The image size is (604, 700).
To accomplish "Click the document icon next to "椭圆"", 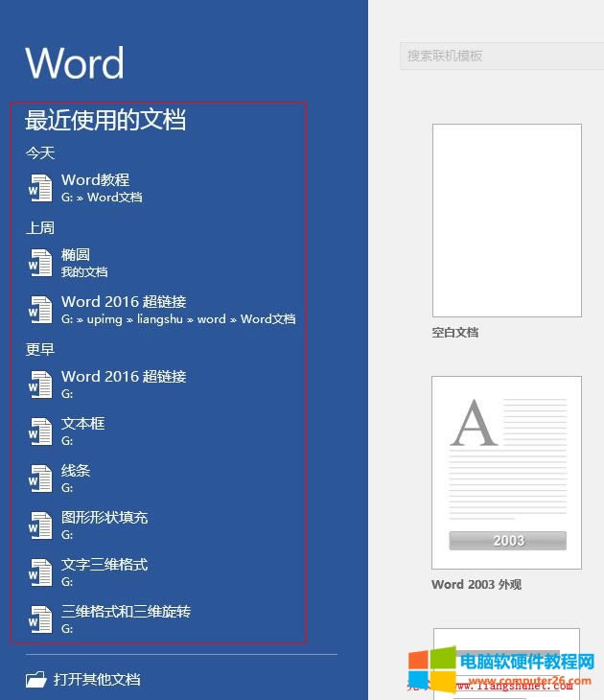I will click(40, 263).
